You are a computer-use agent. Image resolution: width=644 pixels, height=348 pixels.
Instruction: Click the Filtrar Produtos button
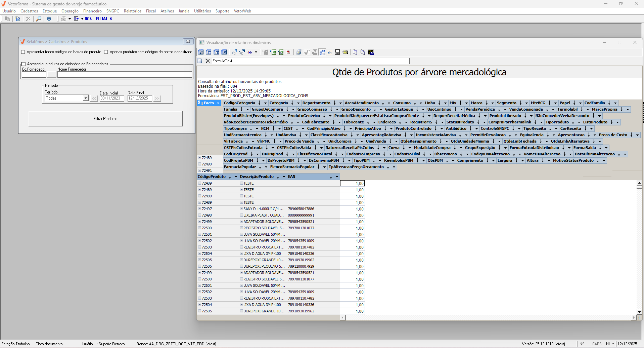[105, 119]
